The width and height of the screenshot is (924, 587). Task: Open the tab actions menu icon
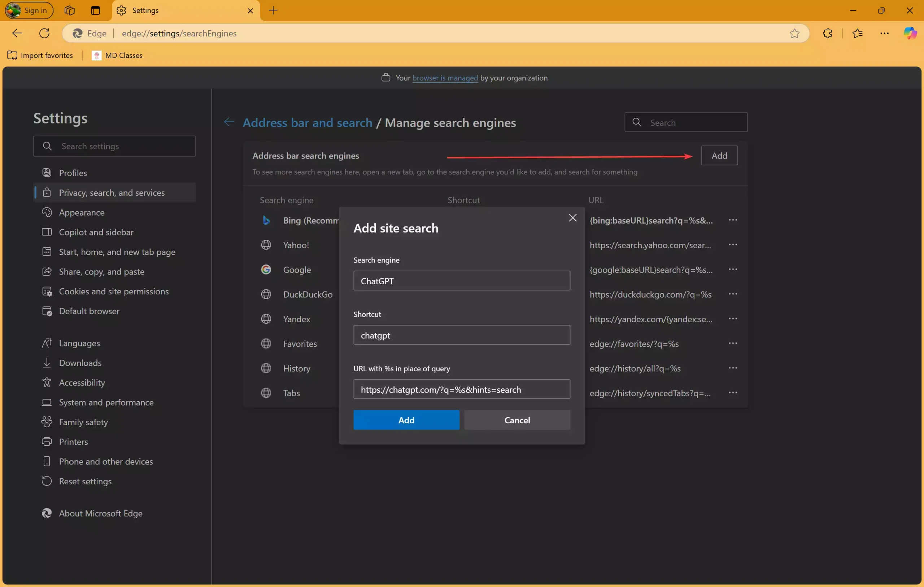pos(96,10)
